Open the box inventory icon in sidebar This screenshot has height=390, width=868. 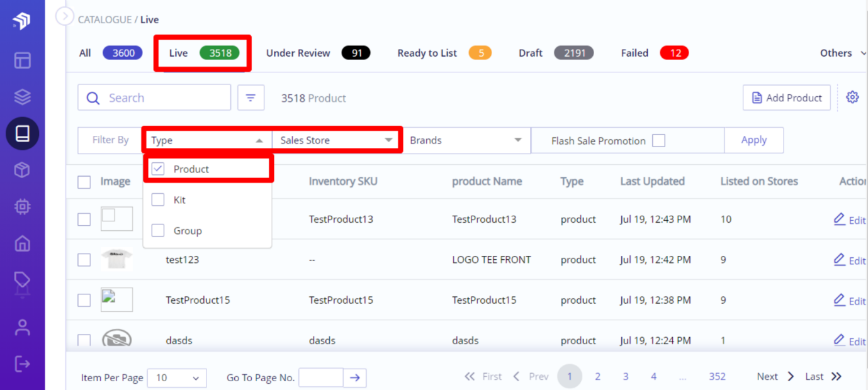[22, 170]
